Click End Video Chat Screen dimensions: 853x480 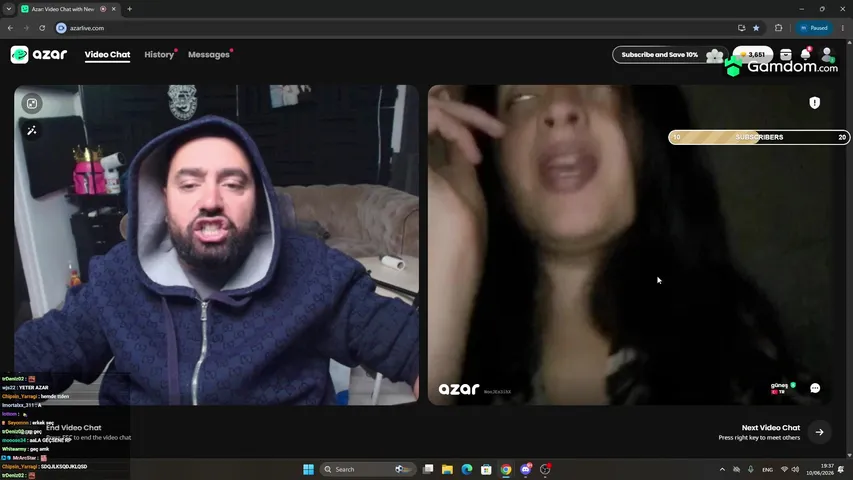(x=74, y=428)
